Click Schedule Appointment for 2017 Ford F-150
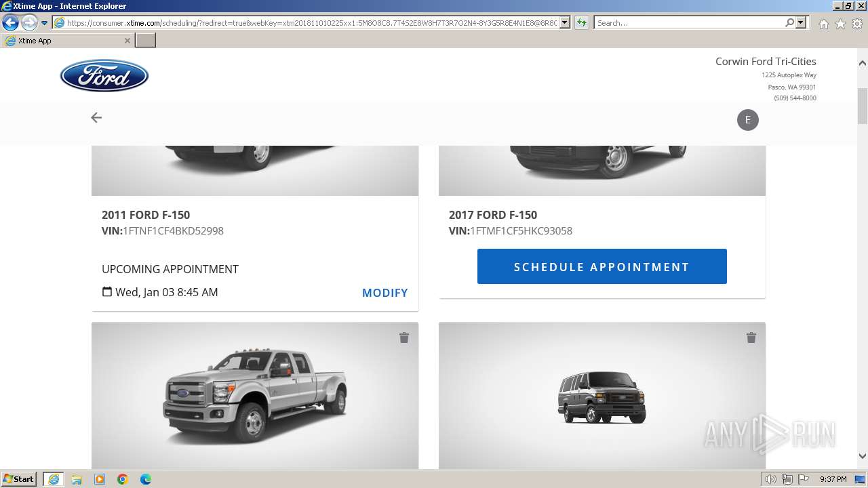 (602, 266)
